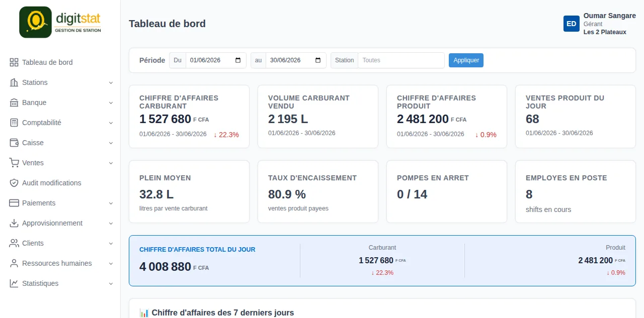This screenshot has width=644, height=318.
Task: Click the Ressources humaines person icon
Action: point(14,263)
